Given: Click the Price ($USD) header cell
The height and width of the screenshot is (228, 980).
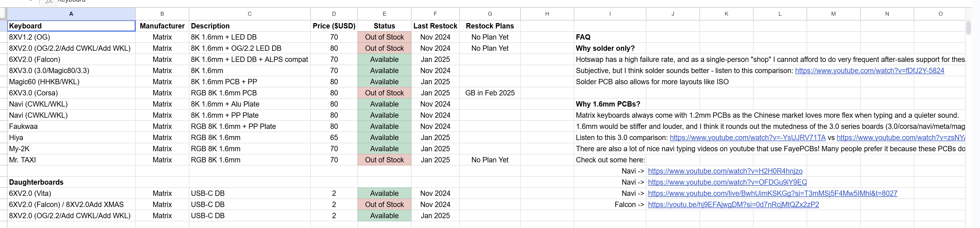Looking at the screenshot, I should [334, 26].
